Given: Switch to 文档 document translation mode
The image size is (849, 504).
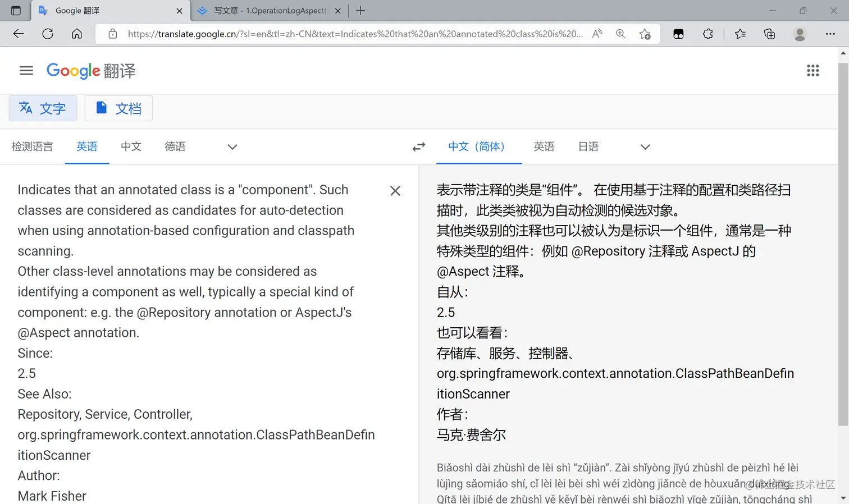Looking at the screenshot, I should point(118,108).
